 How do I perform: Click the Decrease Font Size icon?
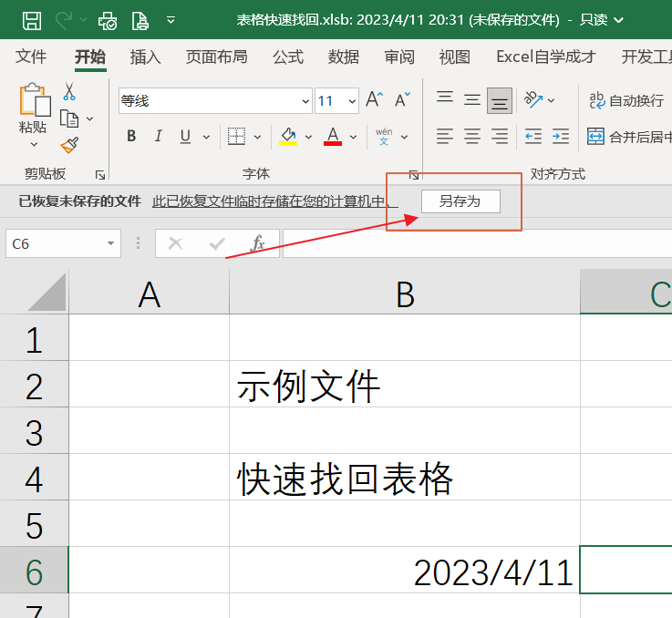(x=402, y=99)
